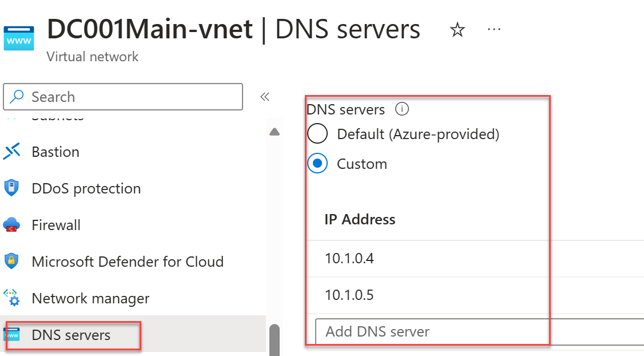
Task: Click the IP Address column header
Action: (x=360, y=220)
